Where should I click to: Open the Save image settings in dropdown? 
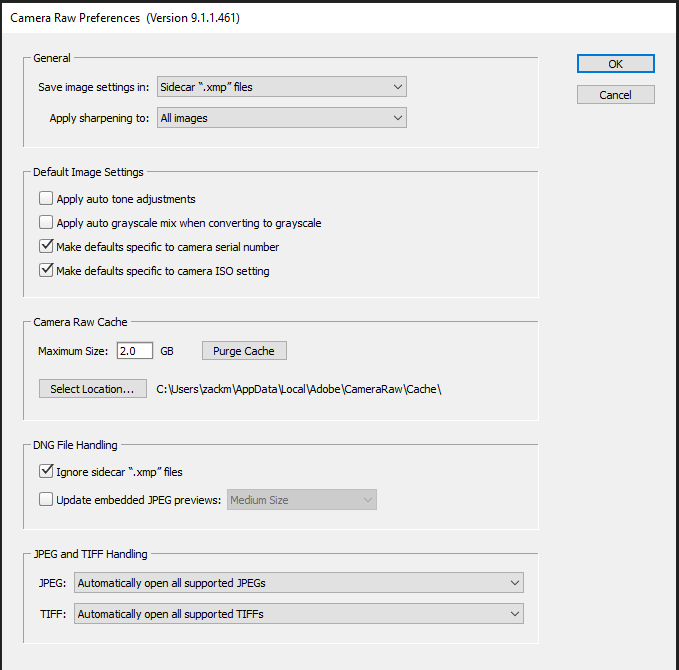tap(281, 87)
